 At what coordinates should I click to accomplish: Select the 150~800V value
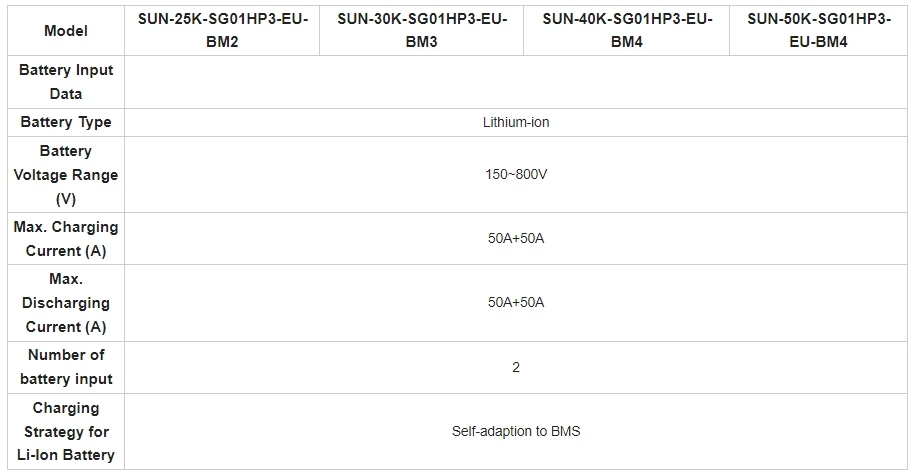[x=515, y=175]
